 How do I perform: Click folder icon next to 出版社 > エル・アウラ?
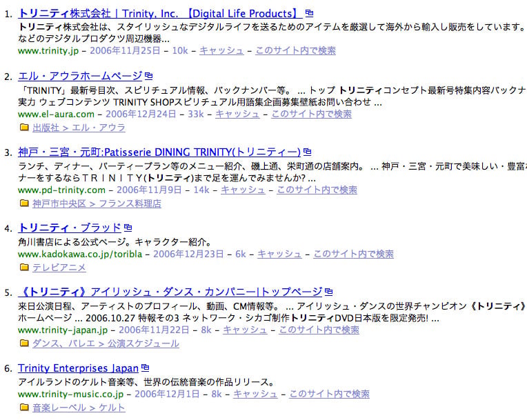tap(24, 128)
